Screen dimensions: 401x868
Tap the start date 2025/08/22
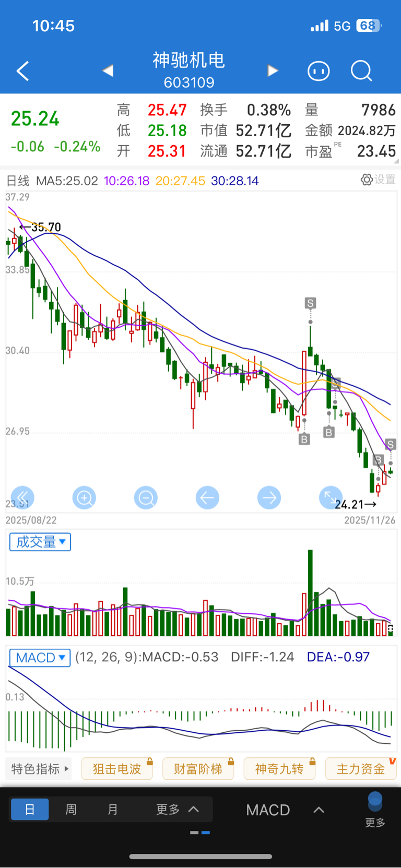(31, 520)
